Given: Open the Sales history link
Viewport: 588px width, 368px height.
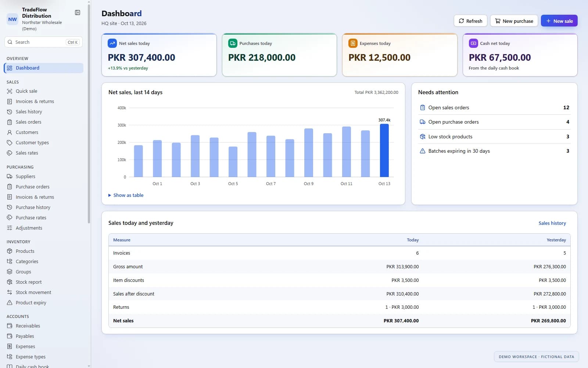Looking at the screenshot, I should [552, 223].
